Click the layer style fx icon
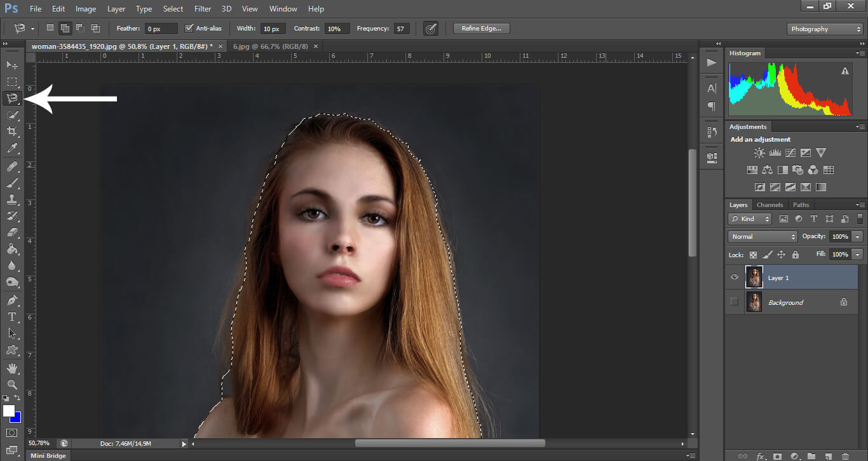This screenshot has height=461, width=868. [x=760, y=456]
